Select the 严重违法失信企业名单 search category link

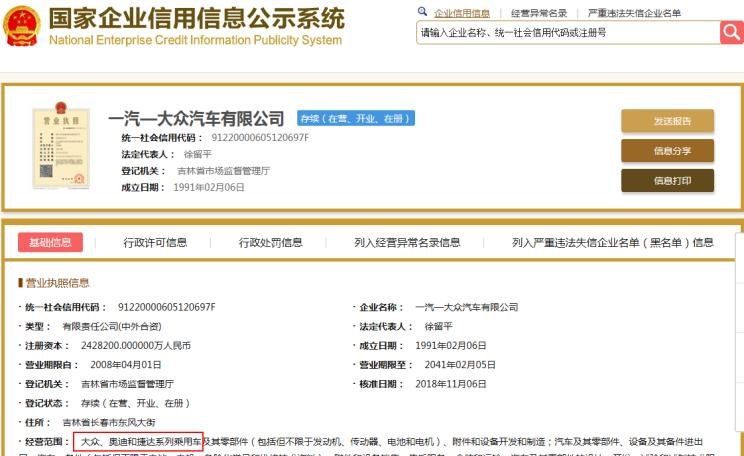[x=634, y=13]
